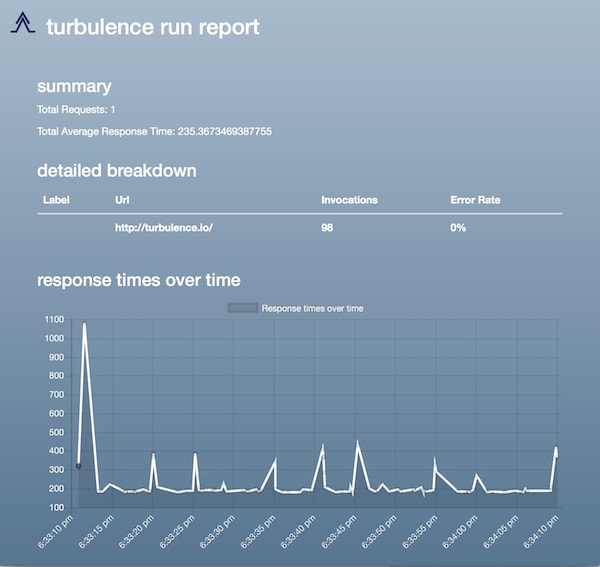The width and height of the screenshot is (600, 567).
Task: Click the 6:33:15 pm x-axis label
Action: (x=96, y=532)
